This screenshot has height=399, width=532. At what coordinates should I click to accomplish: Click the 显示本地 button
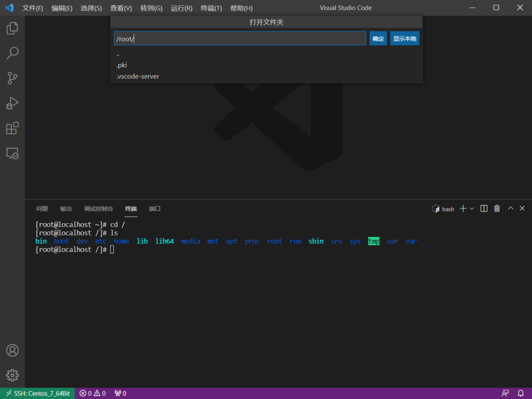click(x=404, y=38)
